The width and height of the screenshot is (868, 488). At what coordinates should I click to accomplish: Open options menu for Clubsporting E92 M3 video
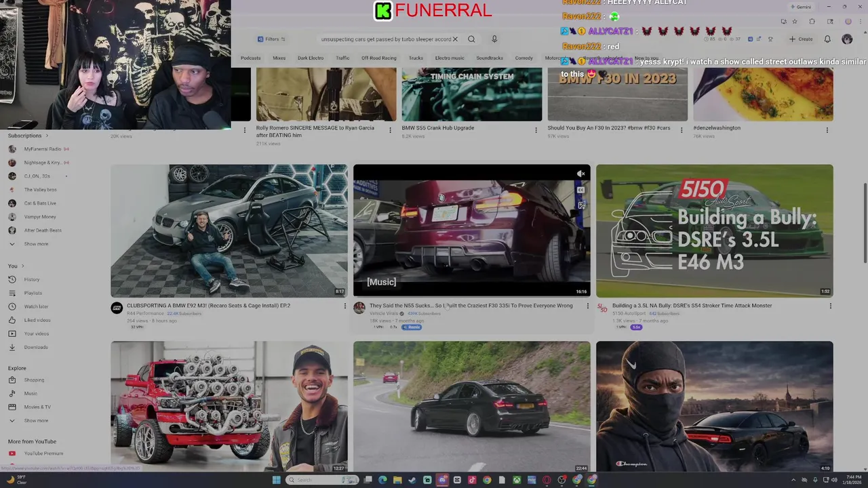click(x=345, y=306)
